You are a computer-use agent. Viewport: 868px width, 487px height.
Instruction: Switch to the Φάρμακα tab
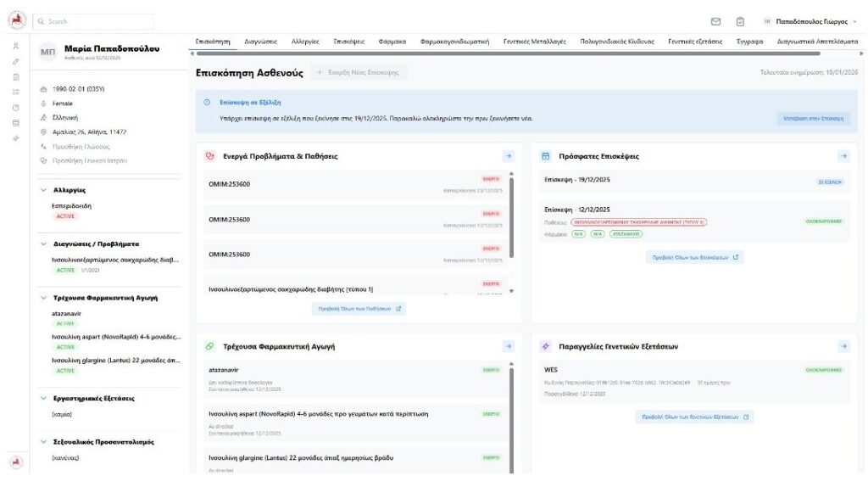point(392,41)
